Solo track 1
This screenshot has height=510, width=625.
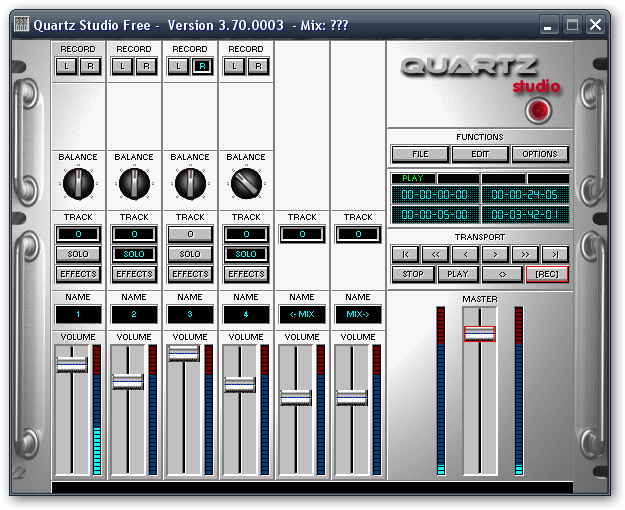(x=78, y=254)
